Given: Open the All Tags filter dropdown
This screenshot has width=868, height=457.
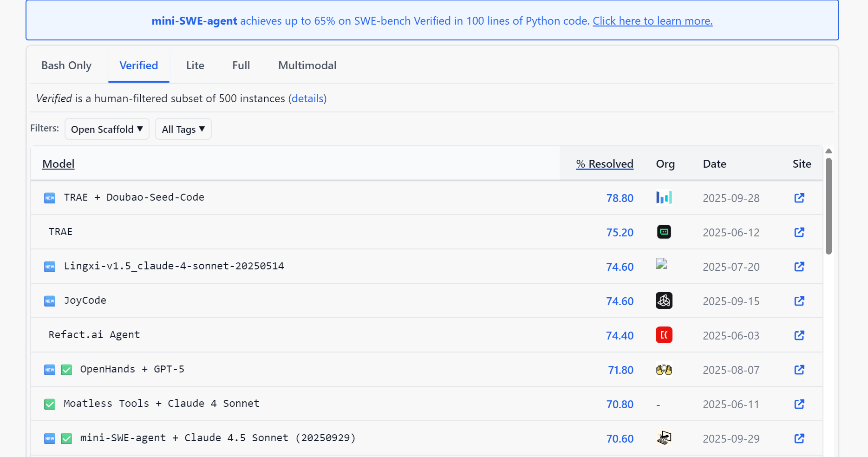Looking at the screenshot, I should point(183,129).
